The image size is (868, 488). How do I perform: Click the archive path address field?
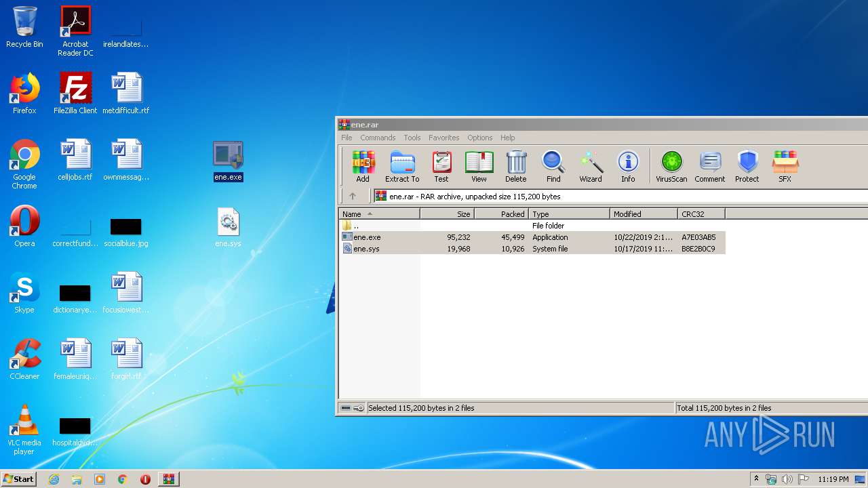(620, 197)
